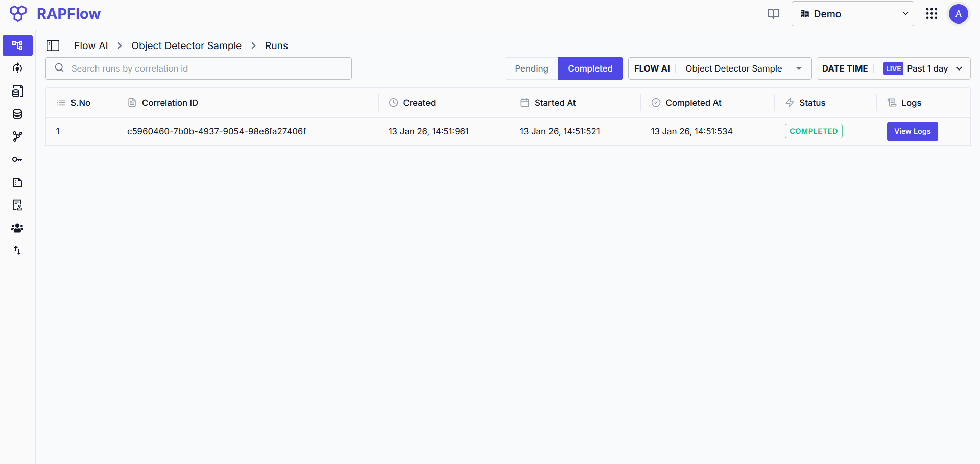Select the Flow AI sidebar icon
The width and height of the screenshot is (980, 464).
(17, 45)
